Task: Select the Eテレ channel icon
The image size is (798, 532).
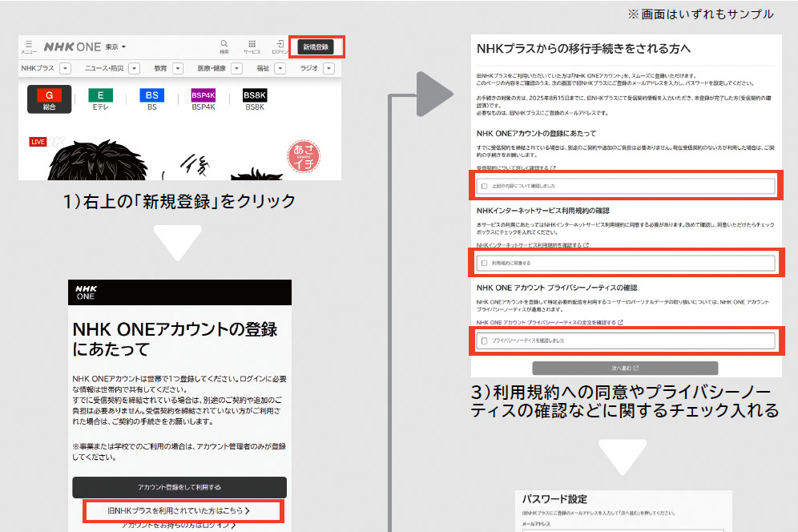Action: click(x=100, y=99)
